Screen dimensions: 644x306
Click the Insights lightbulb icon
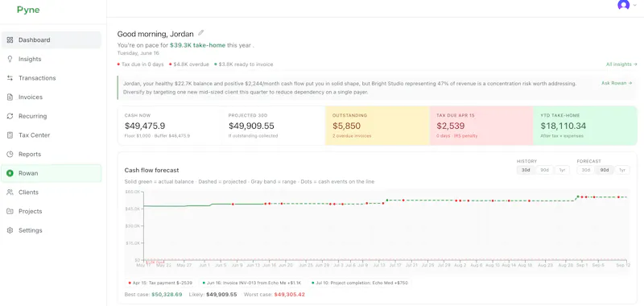pyautogui.click(x=10, y=59)
